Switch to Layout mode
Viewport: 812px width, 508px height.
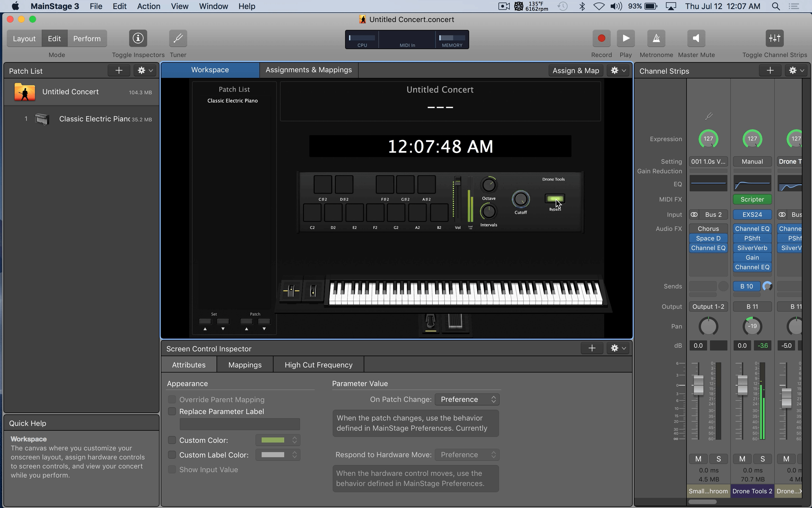[24, 39]
